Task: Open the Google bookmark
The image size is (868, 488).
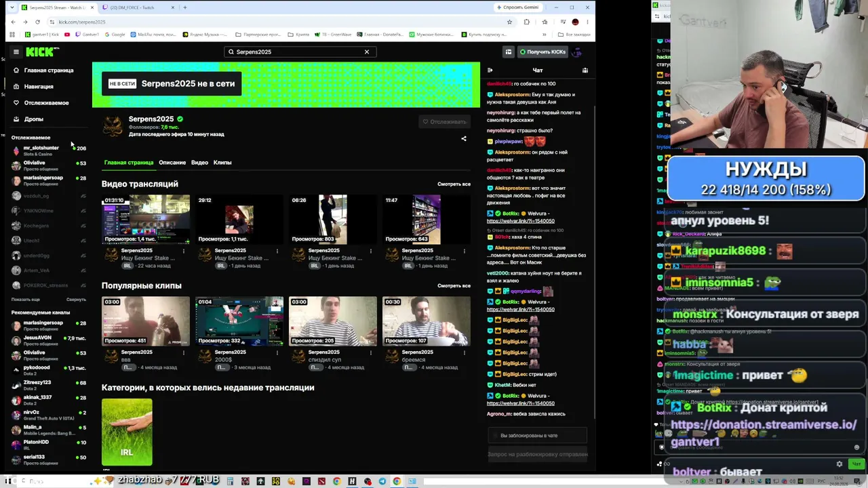Action: pos(115,34)
